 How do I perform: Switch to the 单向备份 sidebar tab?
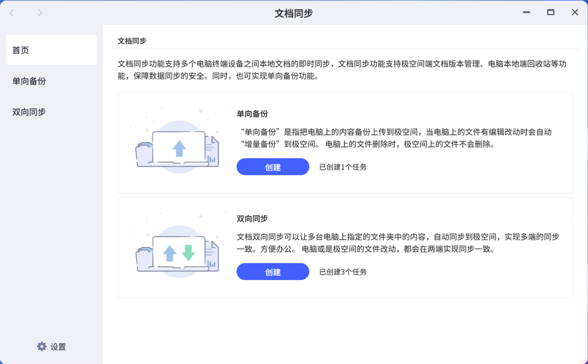pyautogui.click(x=29, y=81)
